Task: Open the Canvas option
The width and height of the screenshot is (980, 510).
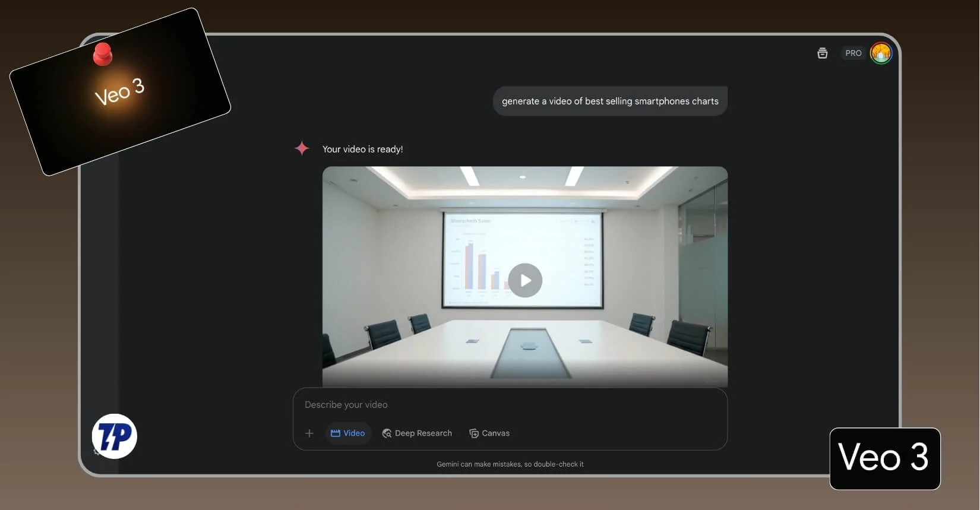Action: [489, 433]
